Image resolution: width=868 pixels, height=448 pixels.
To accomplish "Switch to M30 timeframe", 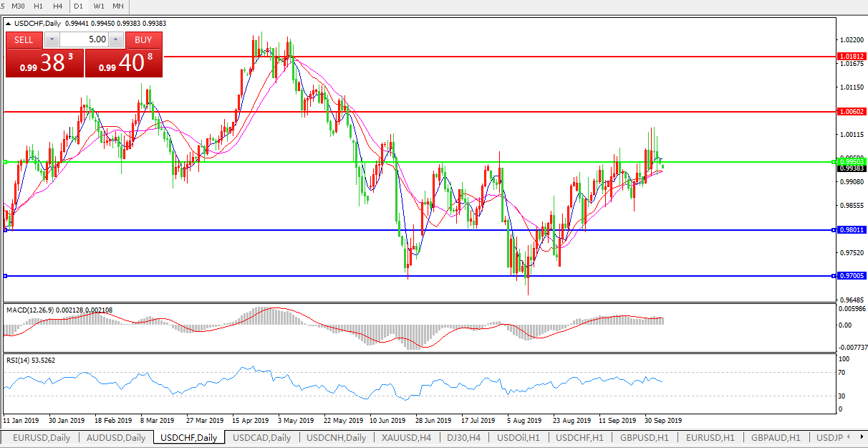I will tap(18, 6).
